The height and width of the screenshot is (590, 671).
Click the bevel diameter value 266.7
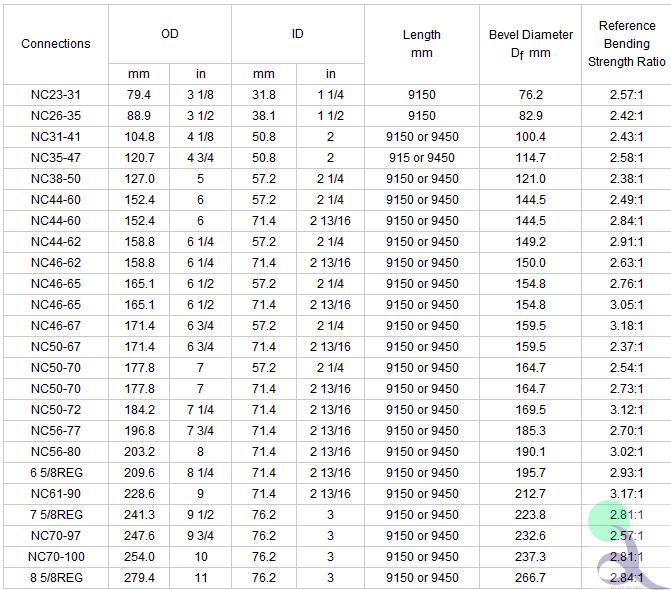tap(531, 578)
